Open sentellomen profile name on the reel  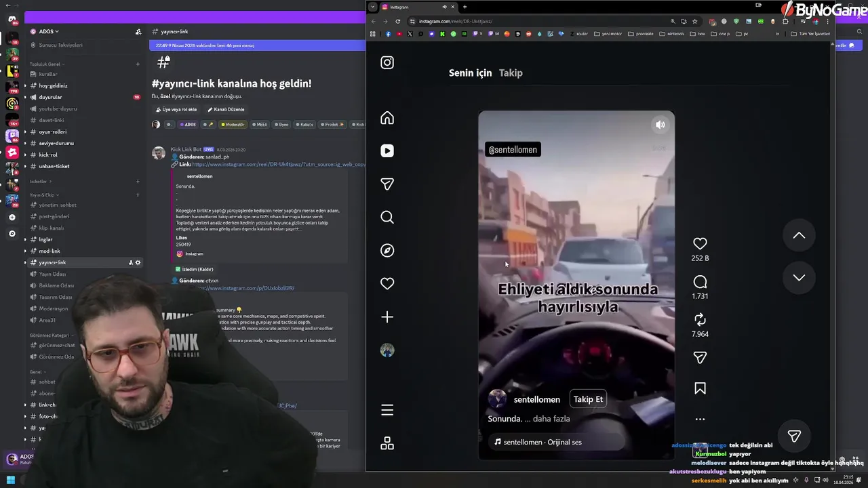(536, 400)
